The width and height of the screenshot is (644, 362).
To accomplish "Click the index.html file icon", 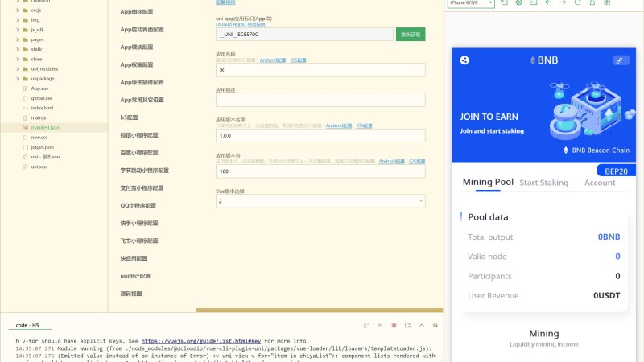I will point(26,108).
